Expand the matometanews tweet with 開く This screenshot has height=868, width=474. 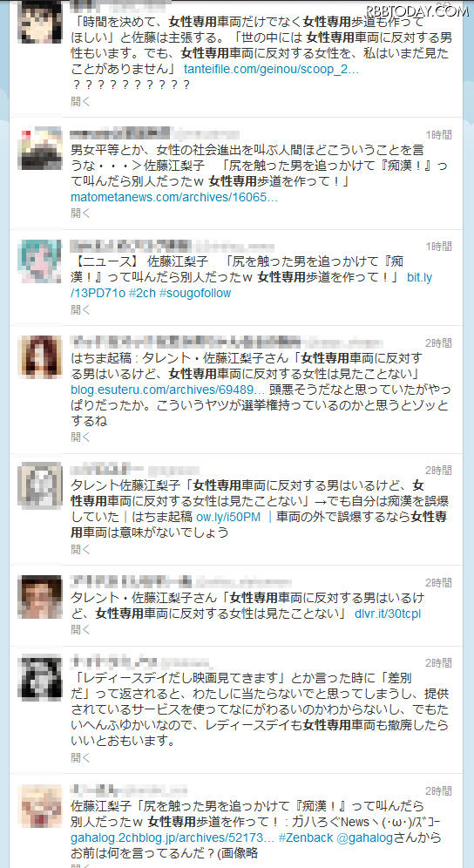[80, 214]
